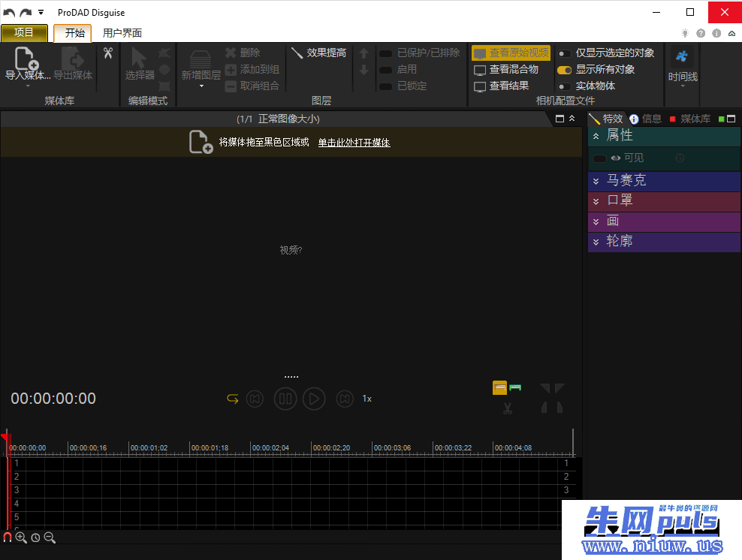Click the New Layer (新增图层) icon
This screenshot has width=742, height=560.
(201, 59)
